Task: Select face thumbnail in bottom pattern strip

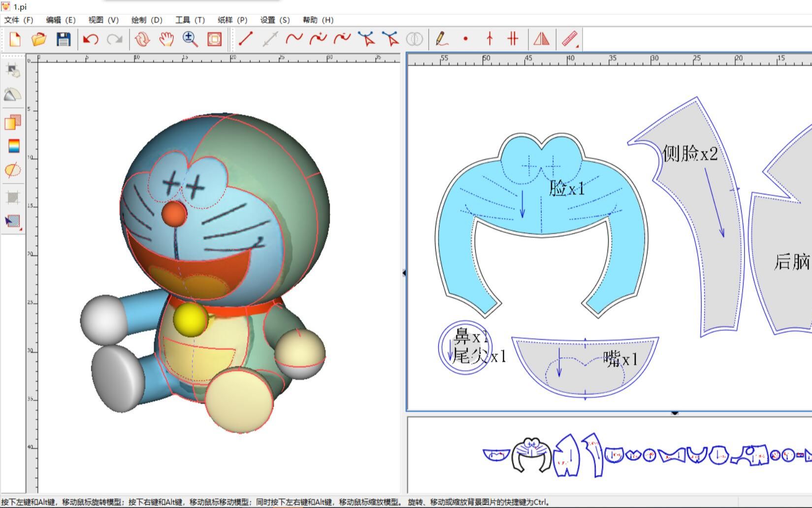Action: click(x=531, y=454)
